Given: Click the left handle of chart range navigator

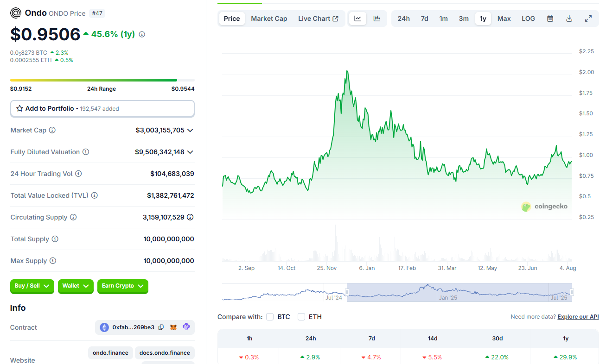Looking at the screenshot, I should pos(347,292).
